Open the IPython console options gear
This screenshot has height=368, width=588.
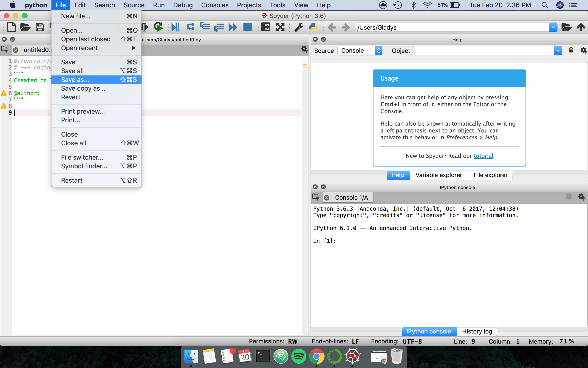point(581,197)
